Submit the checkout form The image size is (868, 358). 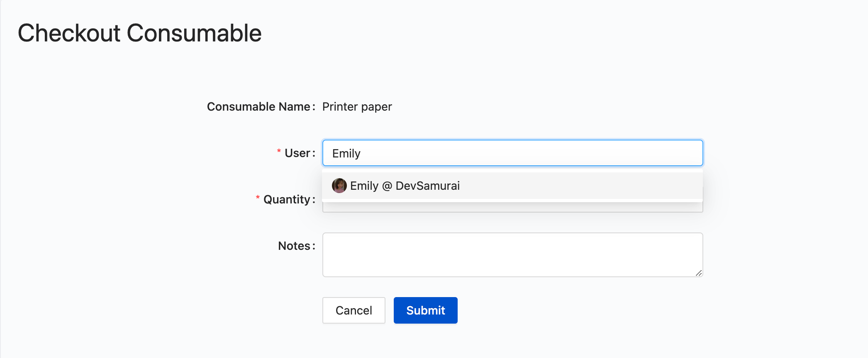coord(426,310)
